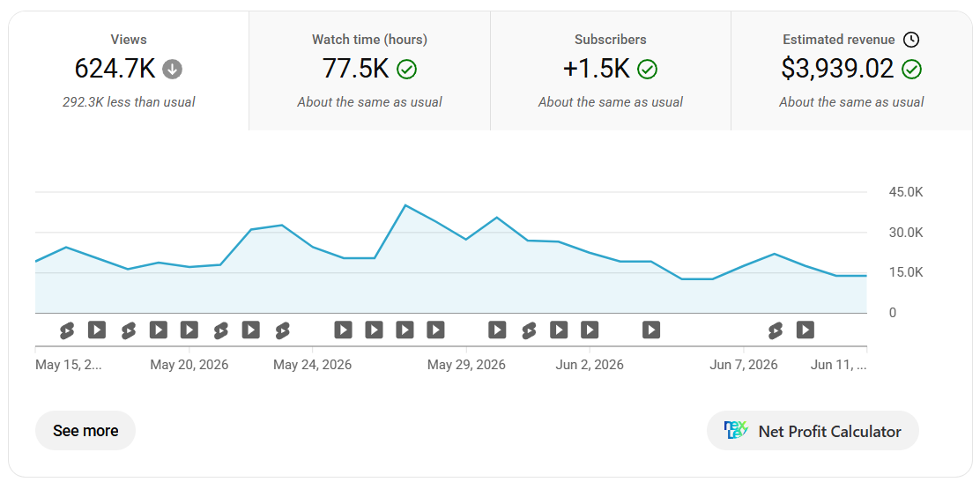Click the green checkmark next to 77.5K
Image resolution: width=980 pixels, height=482 pixels.
point(407,69)
